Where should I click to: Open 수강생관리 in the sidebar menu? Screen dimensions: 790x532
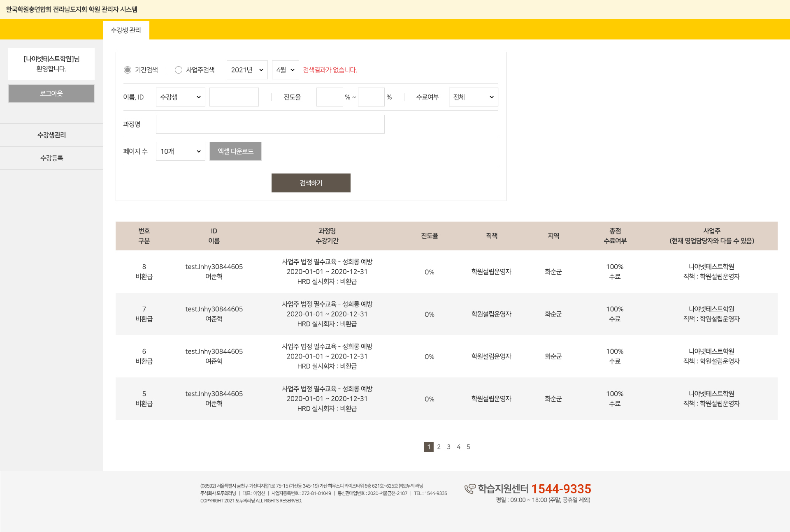tap(51, 135)
